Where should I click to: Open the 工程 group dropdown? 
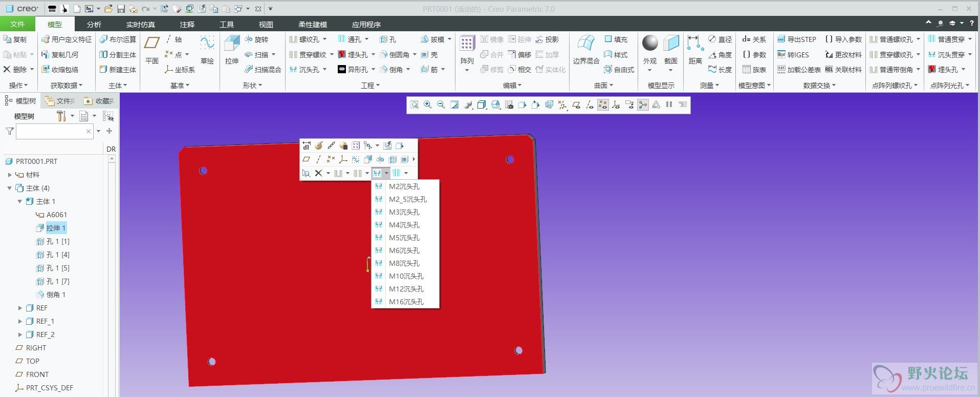[x=371, y=86]
